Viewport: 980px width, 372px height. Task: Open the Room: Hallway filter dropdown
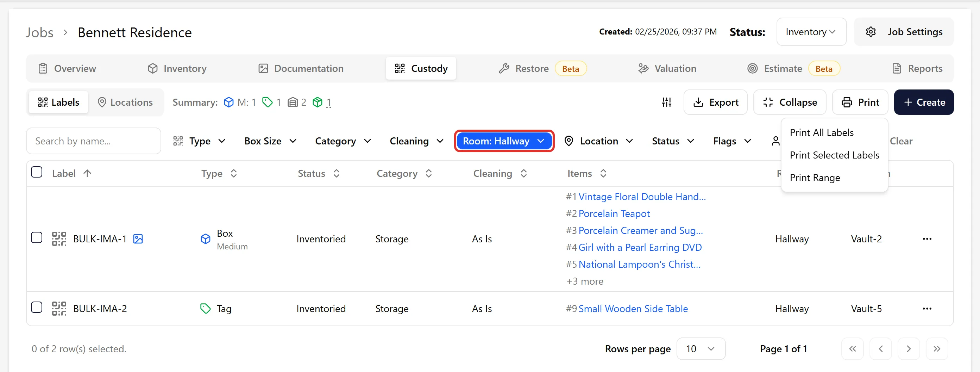504,141
